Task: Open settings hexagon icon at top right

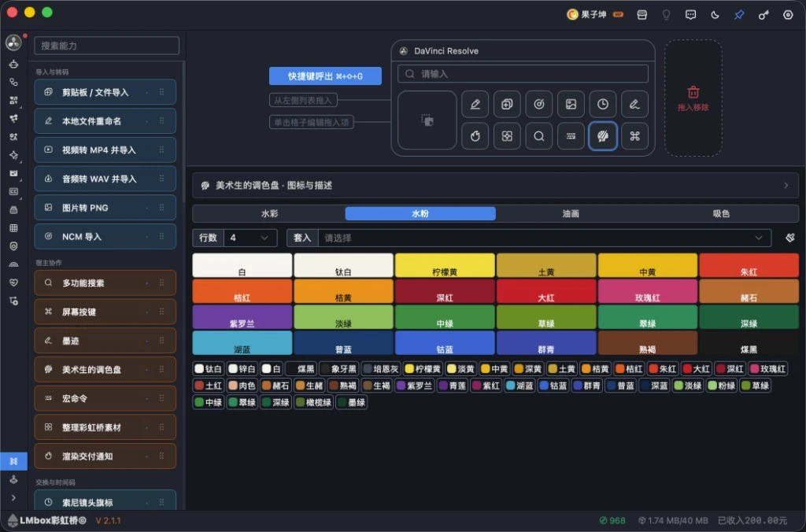Action: (788, 15)
